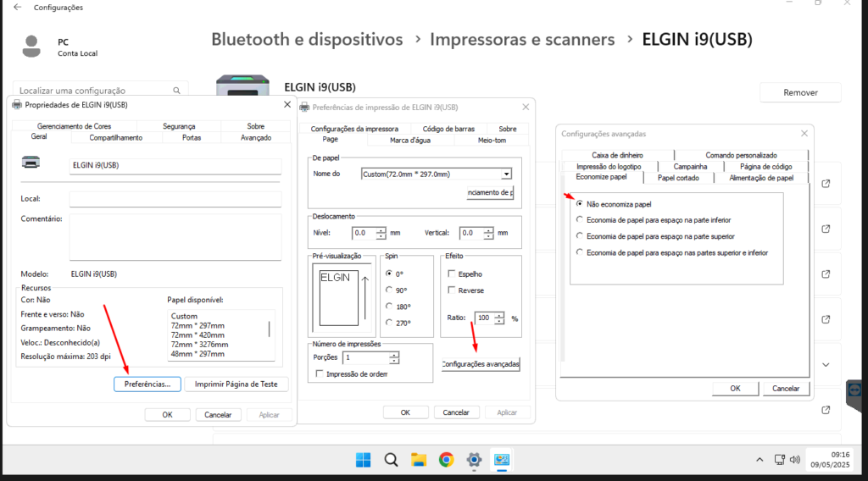Click the PC user account avatar
Screen dimensions: 868x481
click(32, 46)
